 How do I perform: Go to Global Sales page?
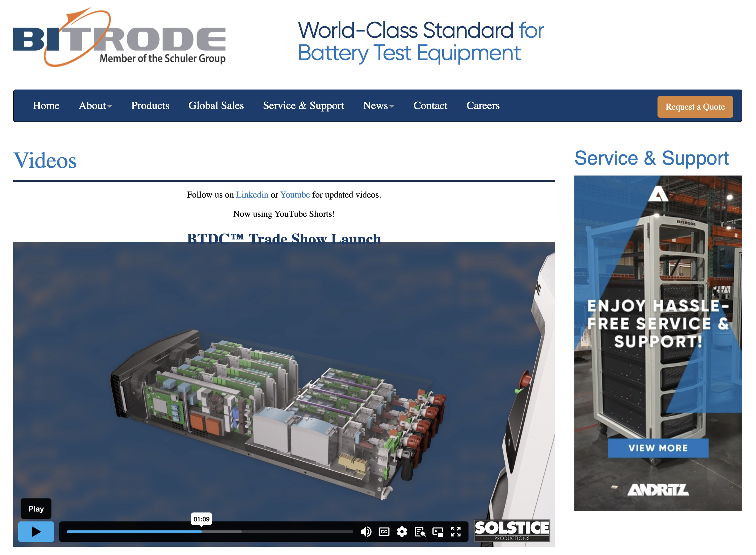[x=216, y=106]
